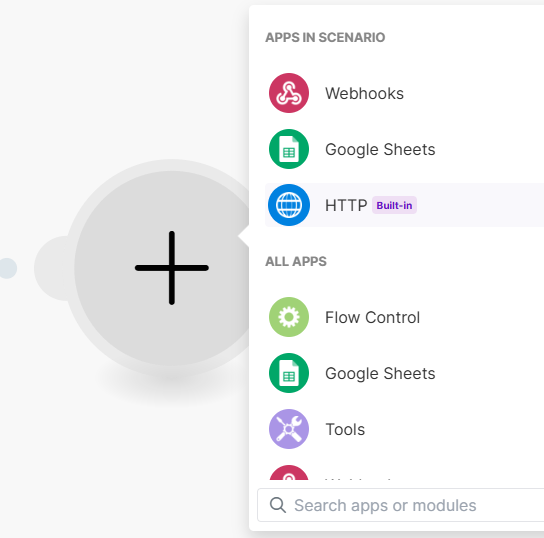
Task: Select the purple Tools wrench icon
Action: (289, 429)
